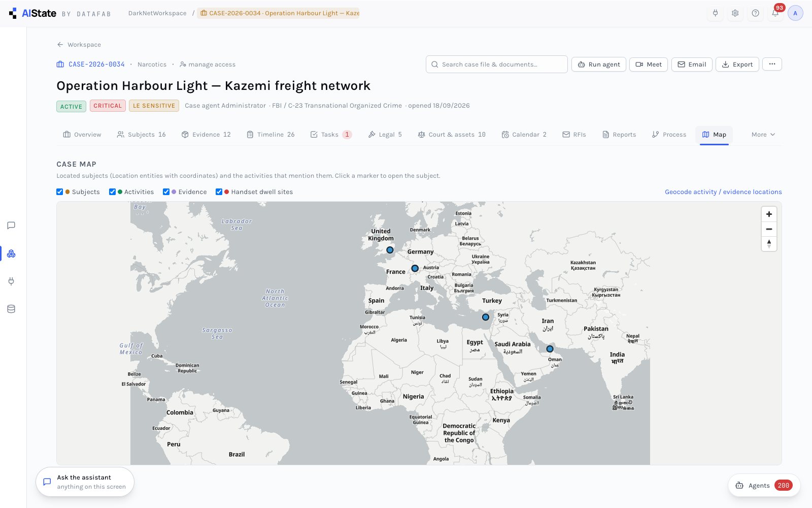The width and height of the screenshot is (812, 508).
Task: Switch to the Overview tab
Action: coord(82,135)
